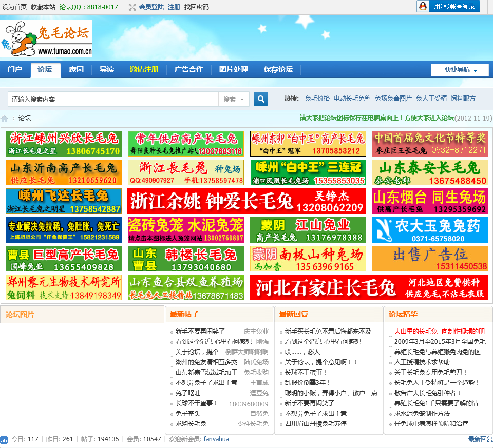Click poster name 庆丰兔业
Viewport: 493px width, 448px height.
click(x=256, y=332)
